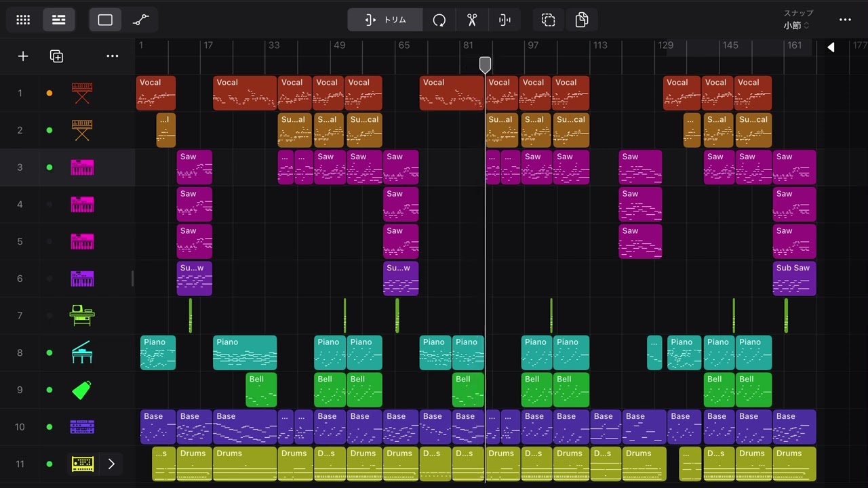Select the scissors split tool

click(x=472, y=20)
